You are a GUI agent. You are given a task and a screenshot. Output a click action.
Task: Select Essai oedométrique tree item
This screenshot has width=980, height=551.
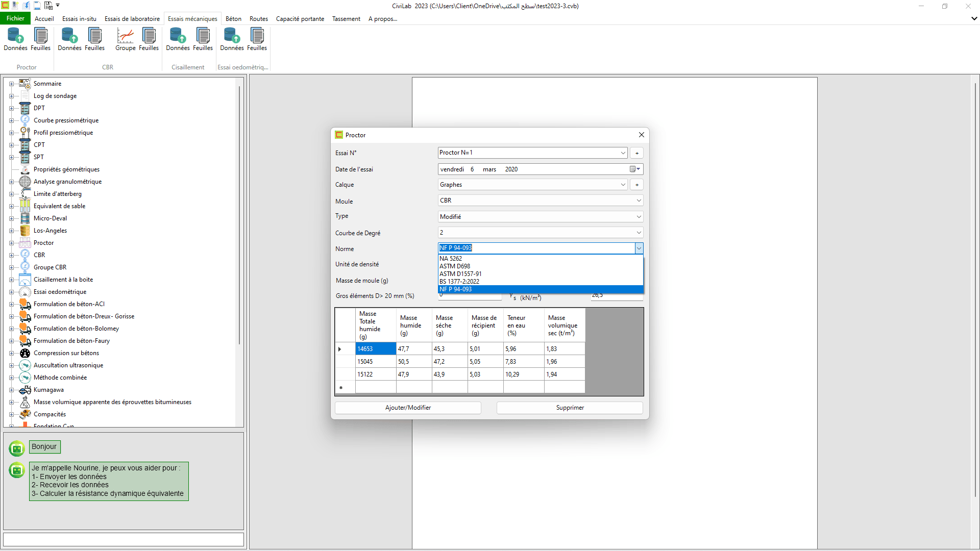[60, 292]
